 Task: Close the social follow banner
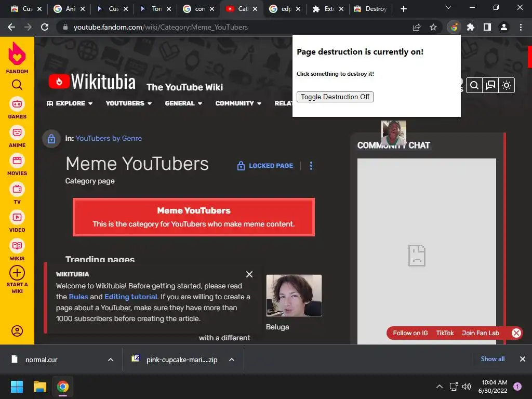pos(516,333)
